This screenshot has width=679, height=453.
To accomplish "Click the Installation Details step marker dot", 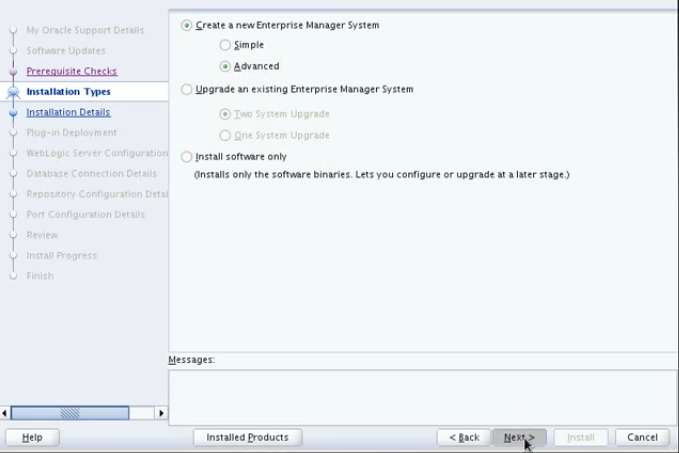I will click(13, 113).
